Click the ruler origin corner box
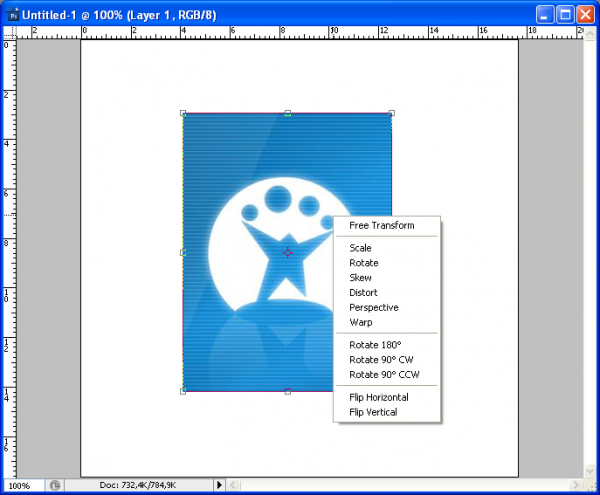This screenshot has height=495, width=600. (x=7, y=32)
